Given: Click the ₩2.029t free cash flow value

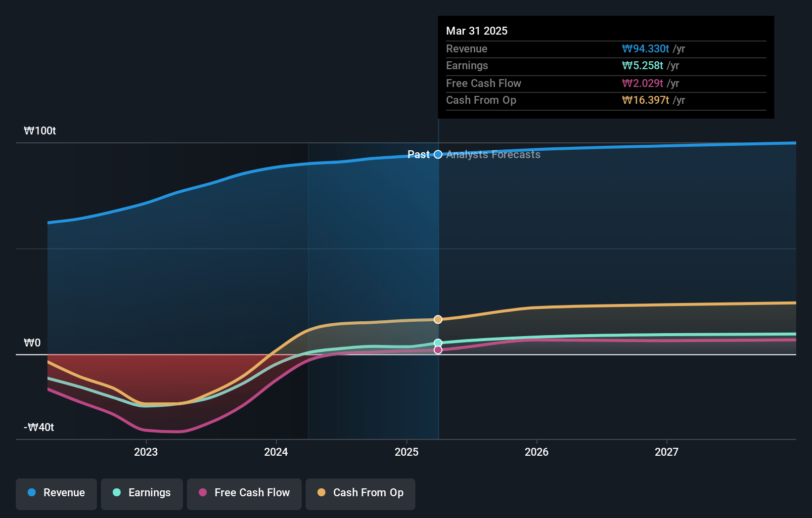Looking at the screenshot, I should [x=642, y=84].
